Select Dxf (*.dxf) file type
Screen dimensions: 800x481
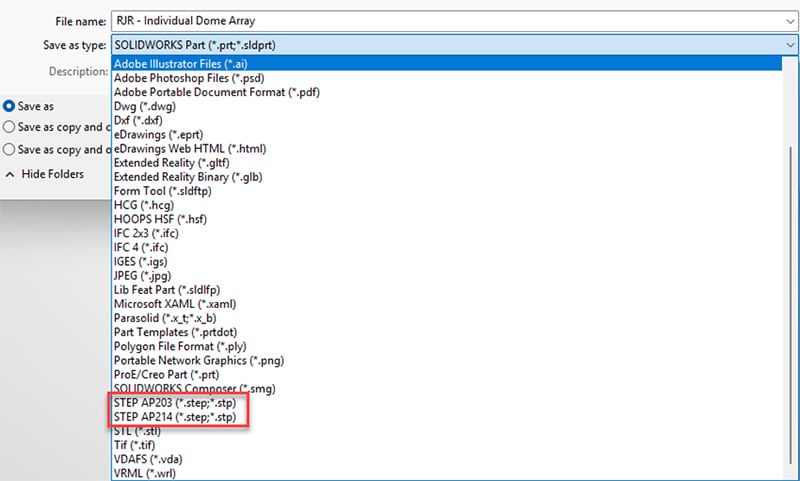pos(446,120)
